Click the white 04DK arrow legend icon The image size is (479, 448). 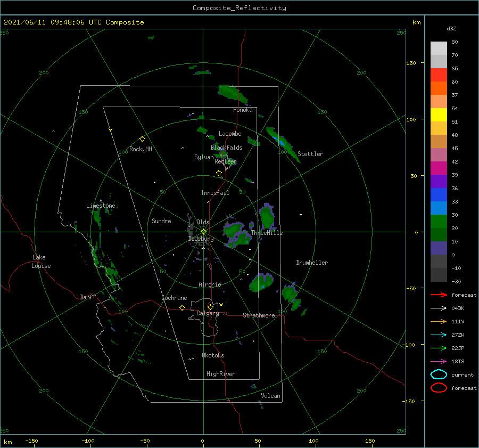439,308
